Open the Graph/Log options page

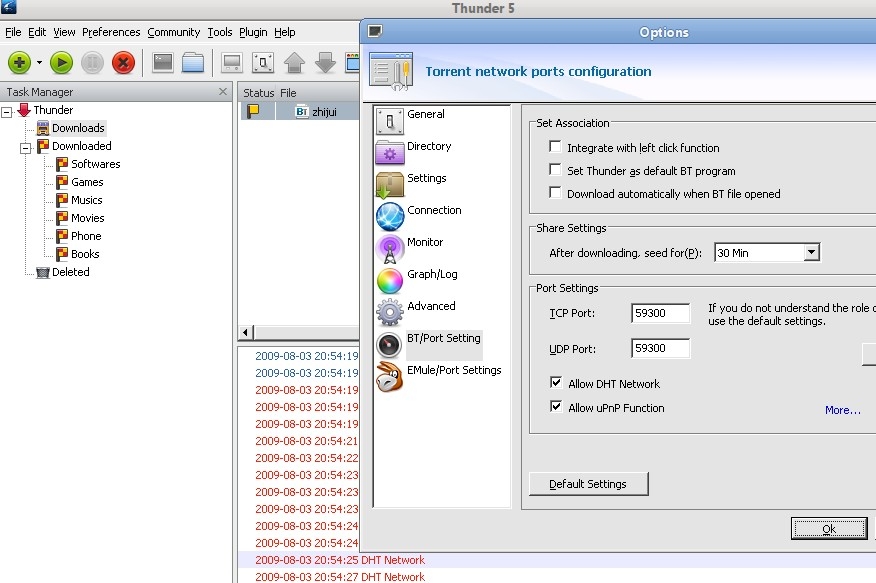(x=432, y=274)
